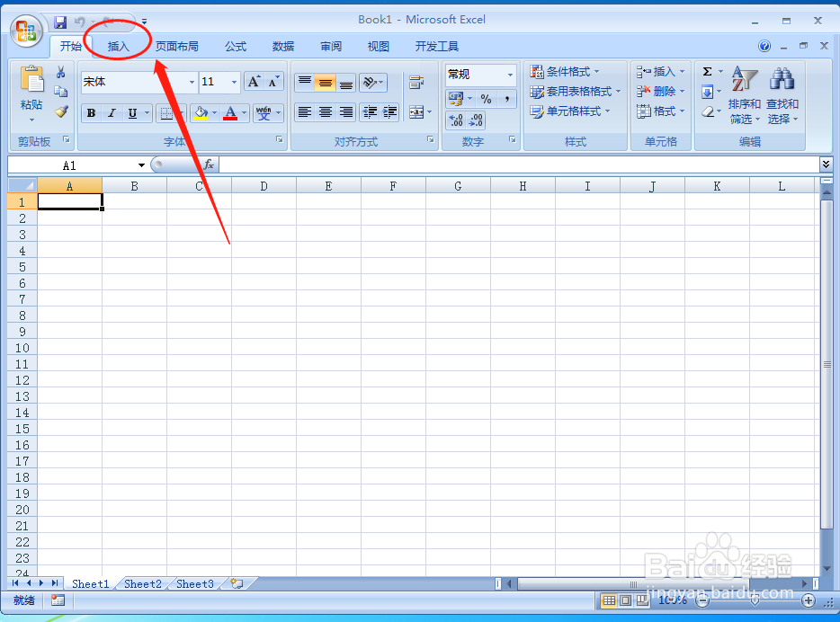This screenshot has width=840, height=622.
Task: Click the Clear eraser icon
Action: coord(707,111)
